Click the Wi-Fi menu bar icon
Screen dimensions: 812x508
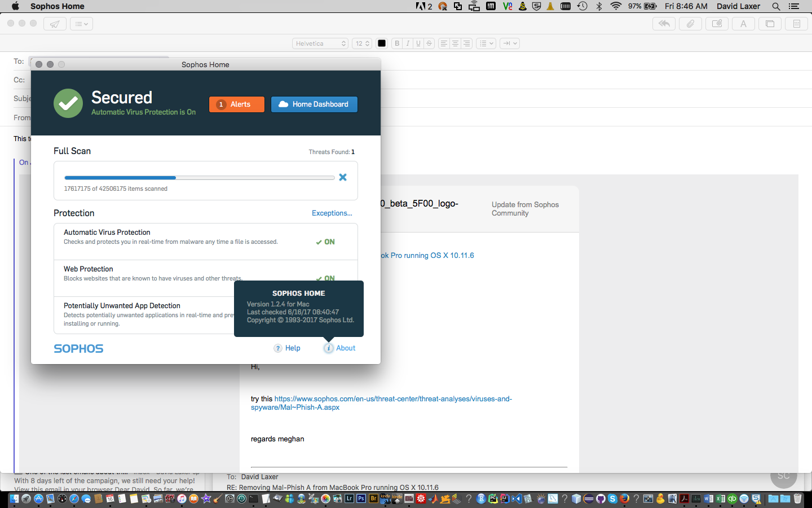coord(616,6)
